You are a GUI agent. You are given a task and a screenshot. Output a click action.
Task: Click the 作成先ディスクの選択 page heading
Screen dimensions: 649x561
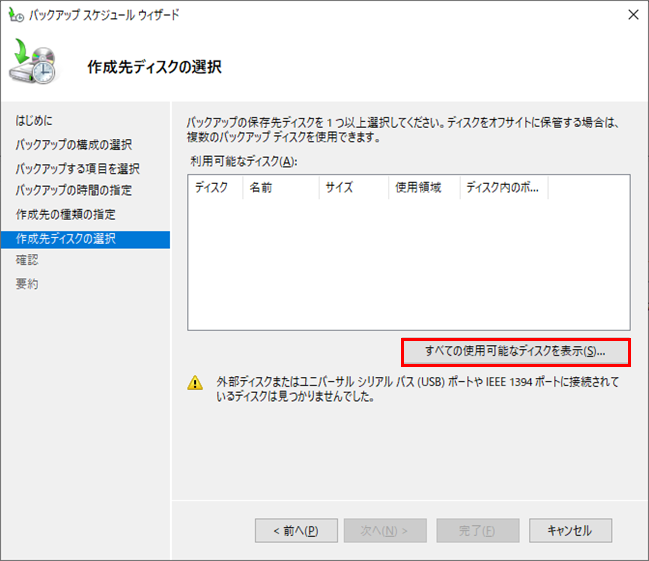point(154,67)
